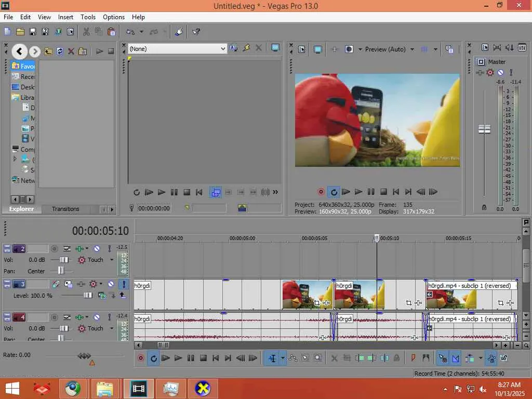Click the Insert Region icon
Screen dimensions: 532x399
tap(426, 358)
